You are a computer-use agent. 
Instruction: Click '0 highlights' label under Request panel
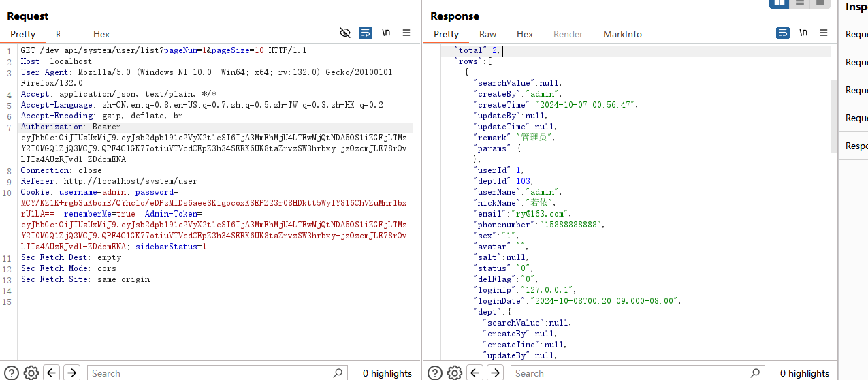(387, 373)
